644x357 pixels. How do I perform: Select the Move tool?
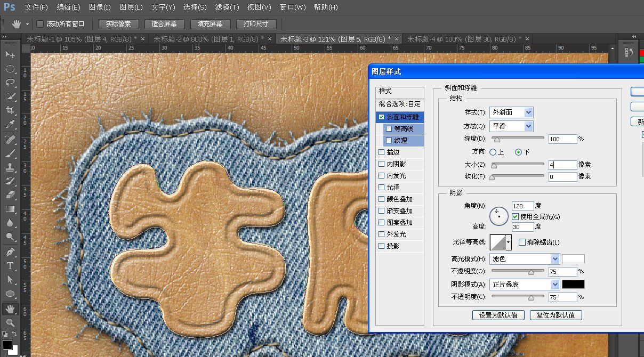(10, 55)
